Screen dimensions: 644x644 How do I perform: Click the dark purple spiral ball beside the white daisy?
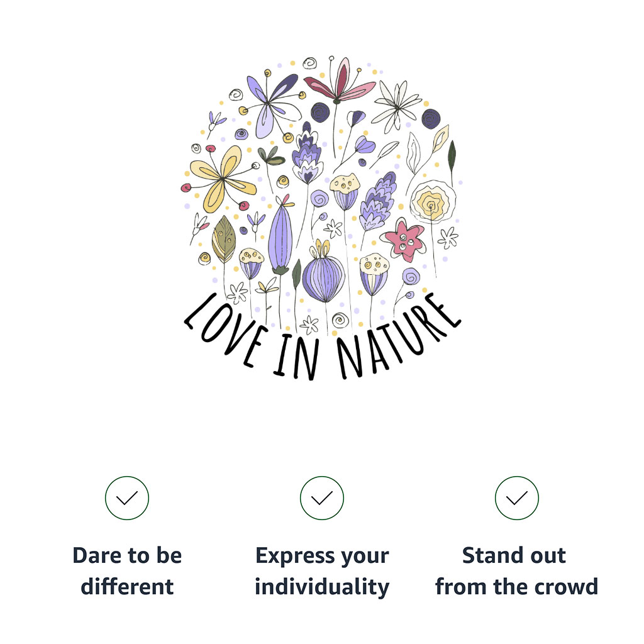tap(430, 119)
